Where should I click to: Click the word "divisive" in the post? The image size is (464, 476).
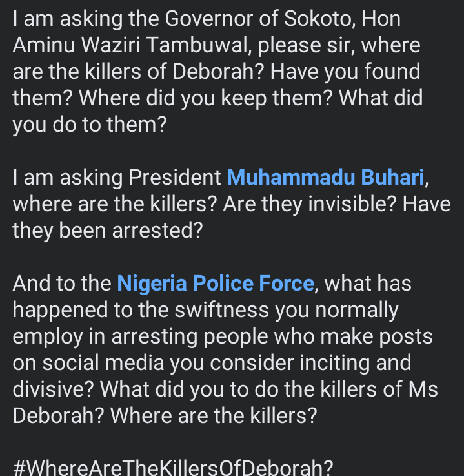53,389
